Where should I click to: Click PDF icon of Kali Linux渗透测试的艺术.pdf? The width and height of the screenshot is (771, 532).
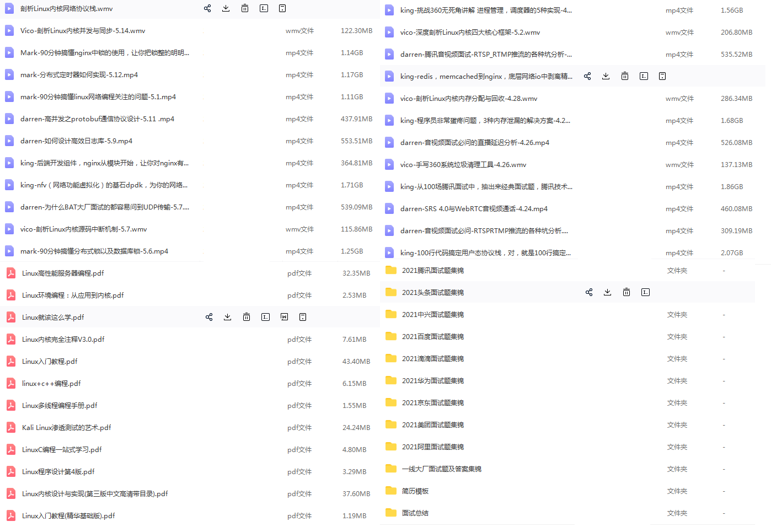(x=11, y=427)
